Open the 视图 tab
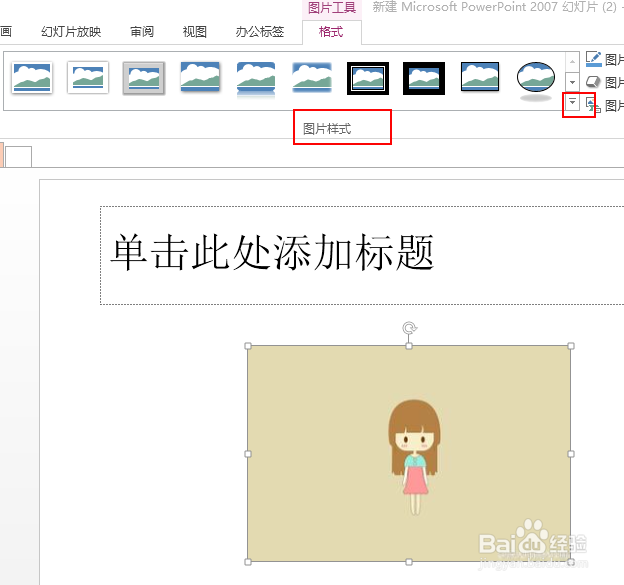The height and width of the screenshot is (585, 624). click(195, 31)
